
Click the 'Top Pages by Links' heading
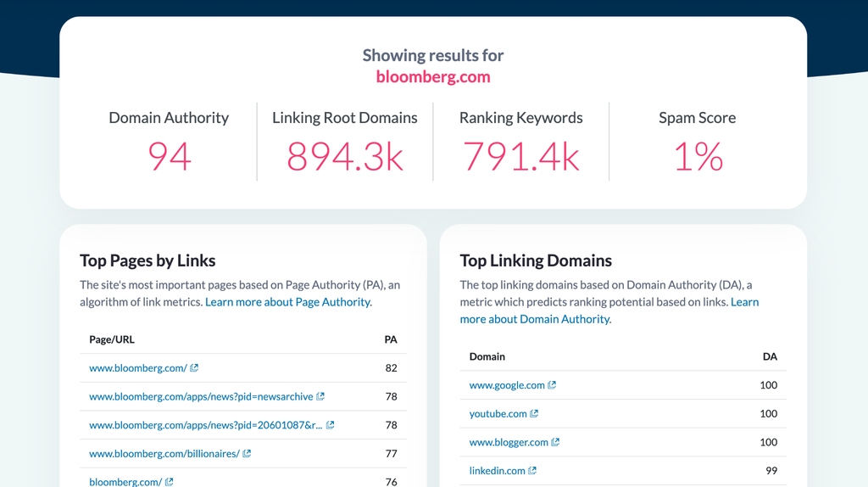tap(147, 260)
